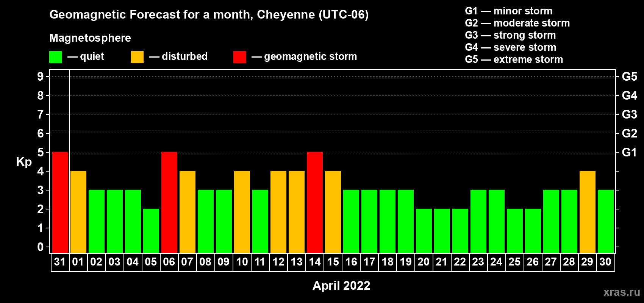Viewport: 644px width, 303px height.
Task: Click the G4 label on the right axis
Action: (x=630, y=95)
